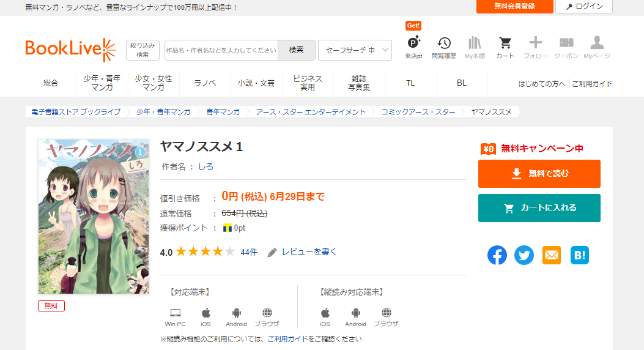The height and width of the screenshot is (350, 644).
Task: Share via email envelope icon
Action: click(552, 255)
